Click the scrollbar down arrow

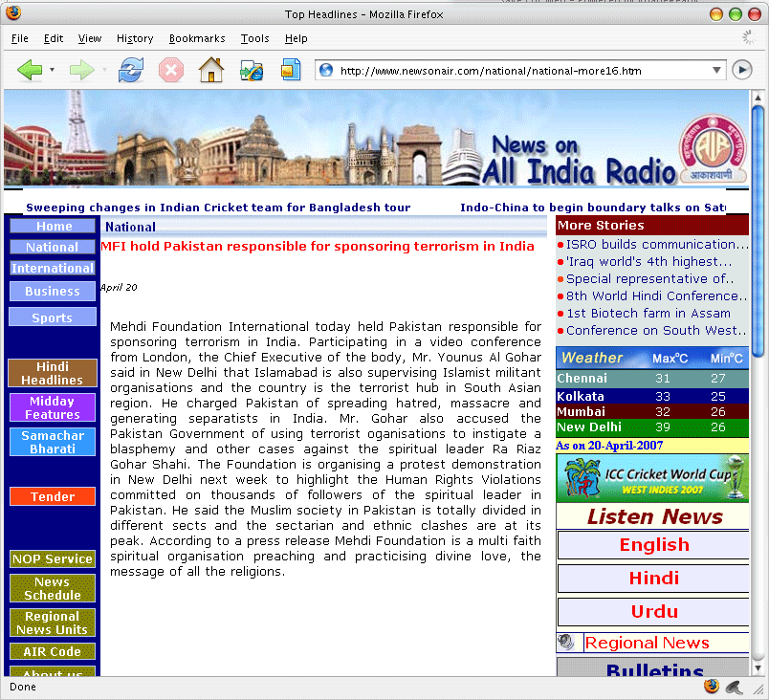click(758, 667)
